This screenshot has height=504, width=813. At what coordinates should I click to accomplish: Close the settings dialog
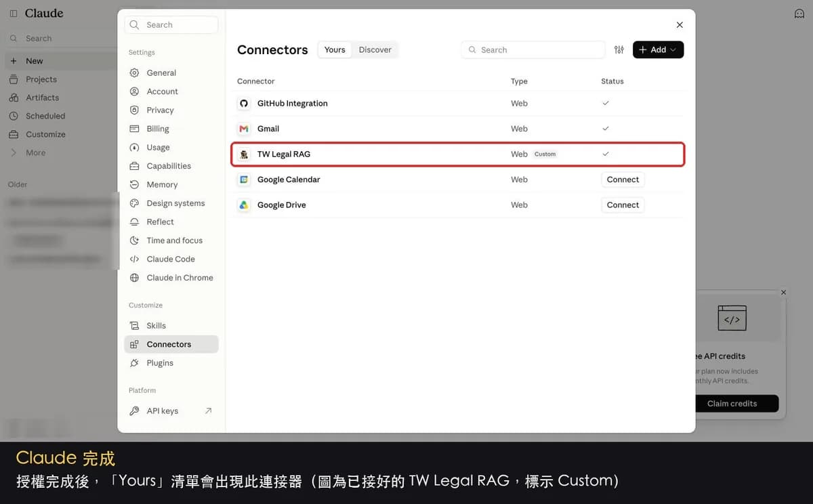pos(680,25)
